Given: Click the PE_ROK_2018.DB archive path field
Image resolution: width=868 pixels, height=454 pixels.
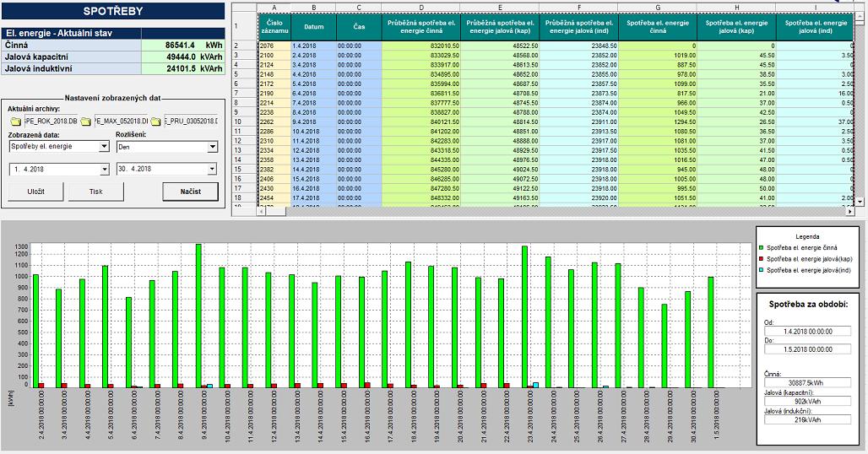Looking at the screenshot, I should 51,122.
